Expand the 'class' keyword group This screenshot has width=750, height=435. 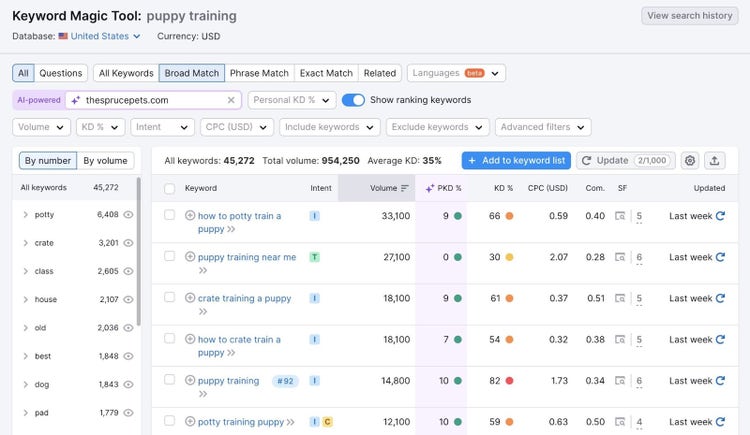click(x=25, y=271)
